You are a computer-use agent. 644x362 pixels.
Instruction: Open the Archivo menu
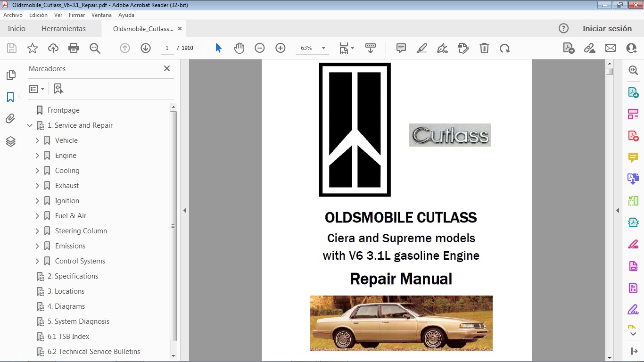tap(13, 15)
